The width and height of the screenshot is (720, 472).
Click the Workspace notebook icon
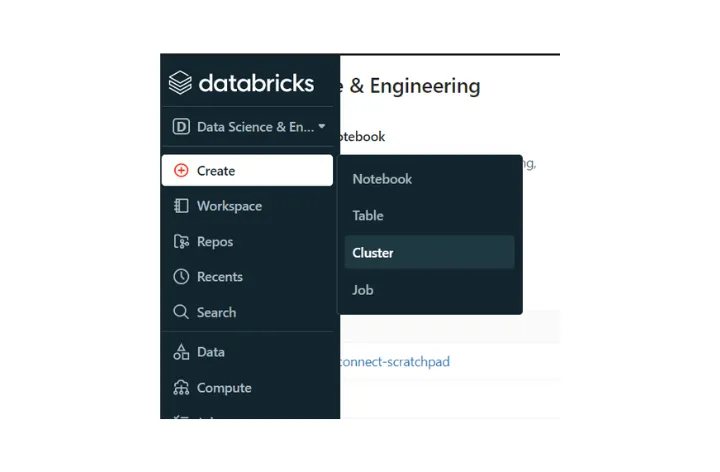point(181,206)
